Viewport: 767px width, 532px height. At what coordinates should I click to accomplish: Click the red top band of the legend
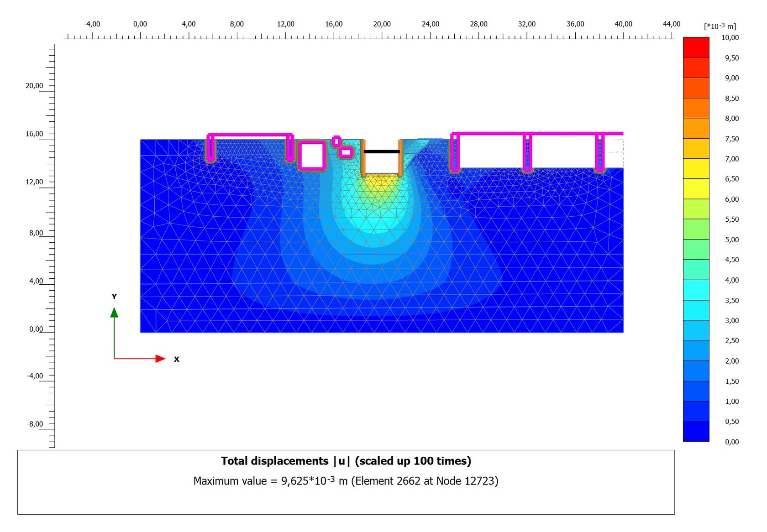pyautogui.click(x=696, y=47)
